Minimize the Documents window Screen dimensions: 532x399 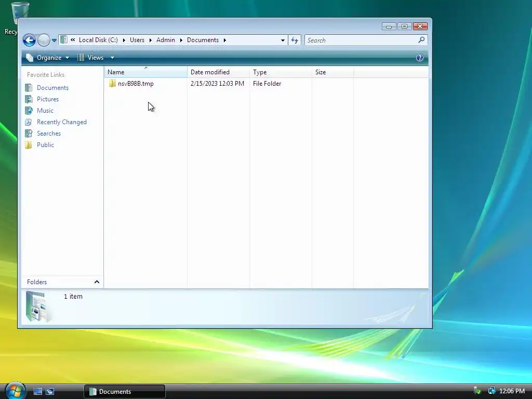pos(389,26)
